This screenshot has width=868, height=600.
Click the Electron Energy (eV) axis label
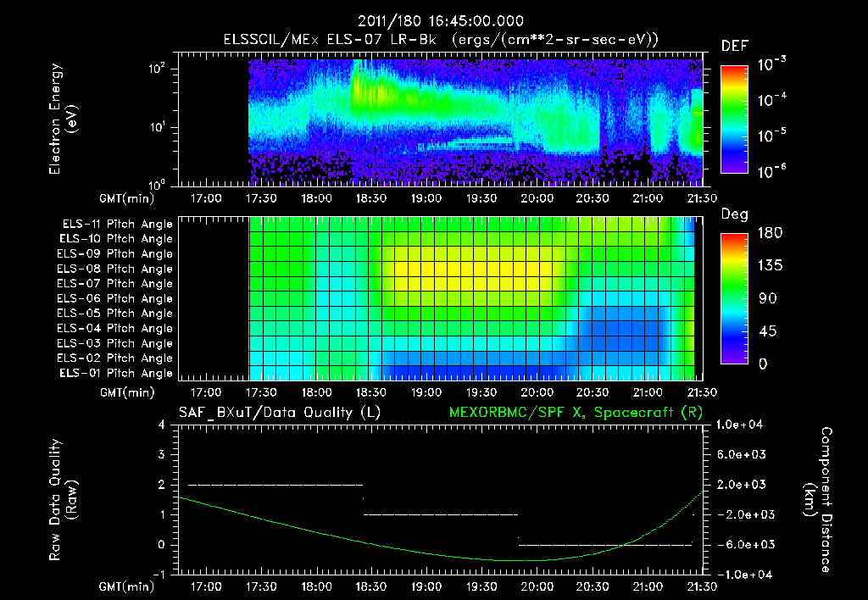pos(63,119)
